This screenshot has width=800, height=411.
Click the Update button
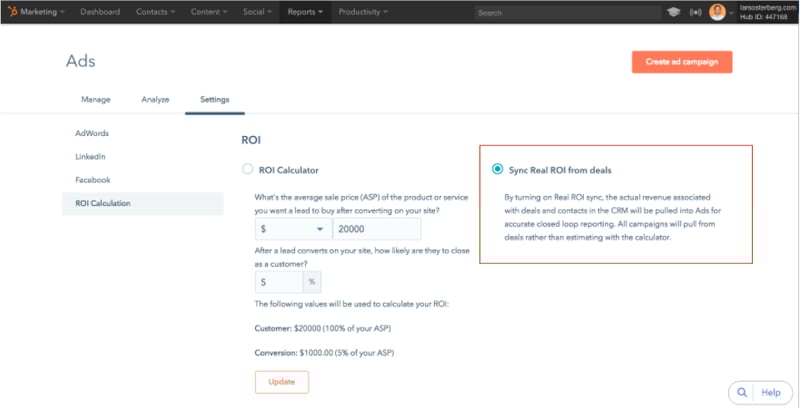pos(282,382)
